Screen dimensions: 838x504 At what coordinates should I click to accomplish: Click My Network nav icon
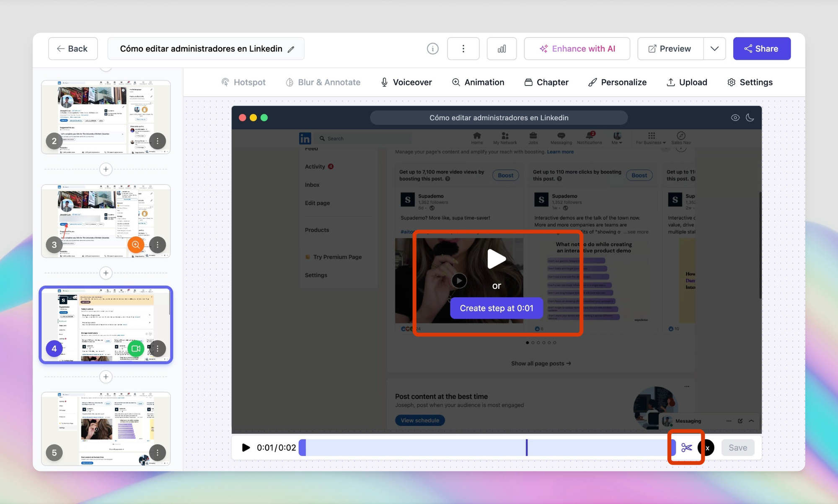pos(505,138)
